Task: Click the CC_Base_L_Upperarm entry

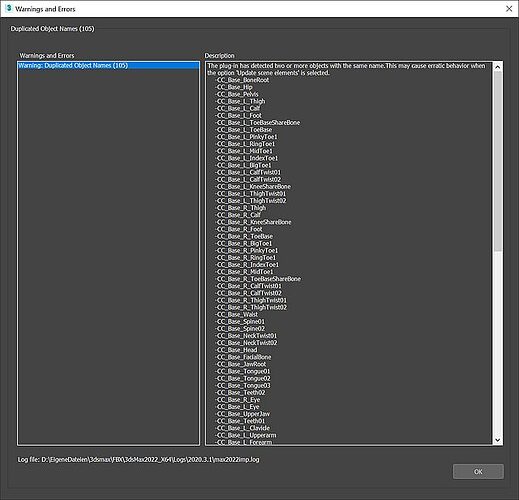Action: coord(246,435)
